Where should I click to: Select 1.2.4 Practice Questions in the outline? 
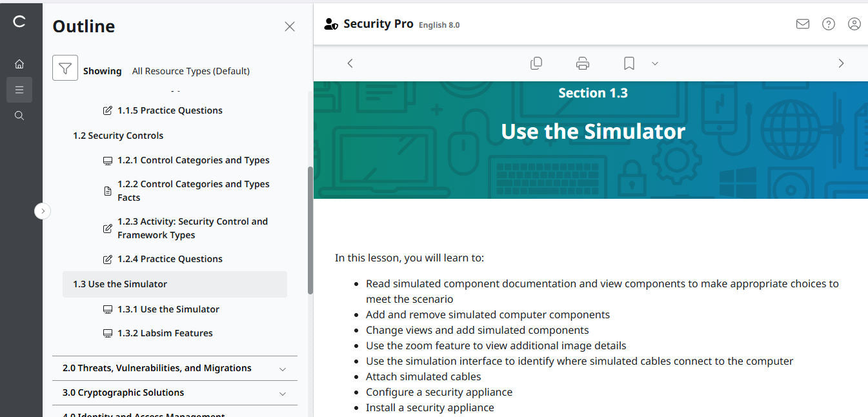click(171, 258)
